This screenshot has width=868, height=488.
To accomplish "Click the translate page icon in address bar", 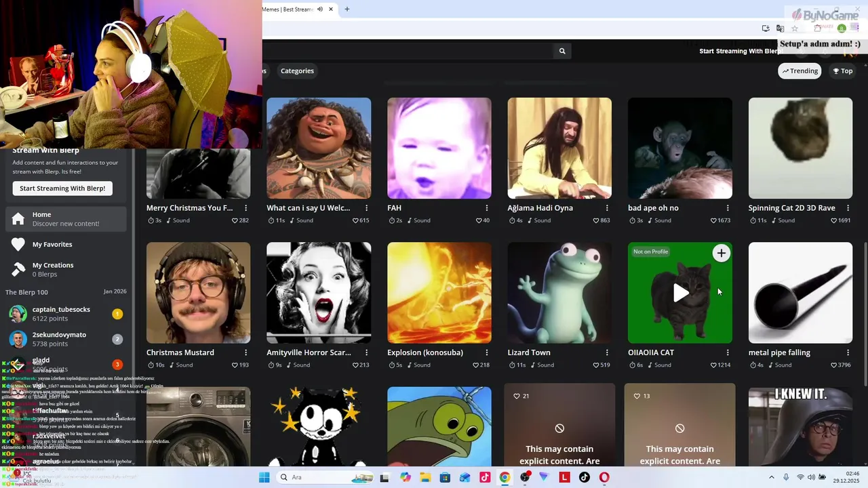I will (x=780, y=28).
